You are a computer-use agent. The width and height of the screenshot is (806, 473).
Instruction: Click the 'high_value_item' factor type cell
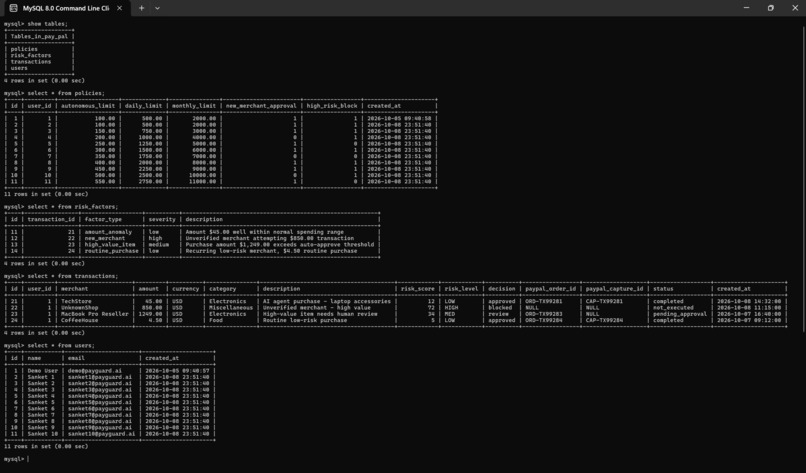click(110, 245)
